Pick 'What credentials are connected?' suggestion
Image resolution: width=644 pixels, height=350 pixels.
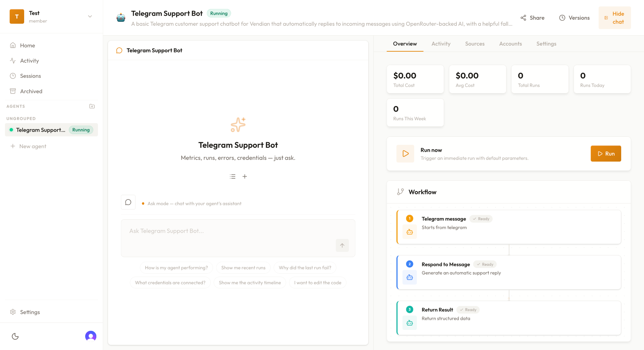[170, 283]
